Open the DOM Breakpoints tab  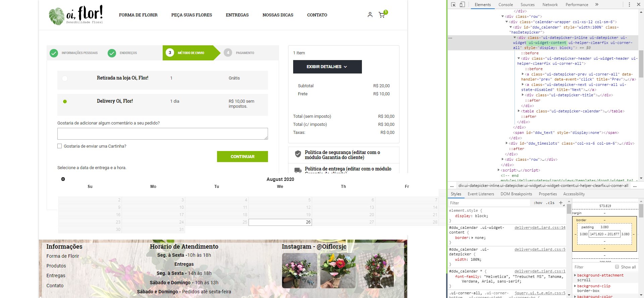(516, 194)
